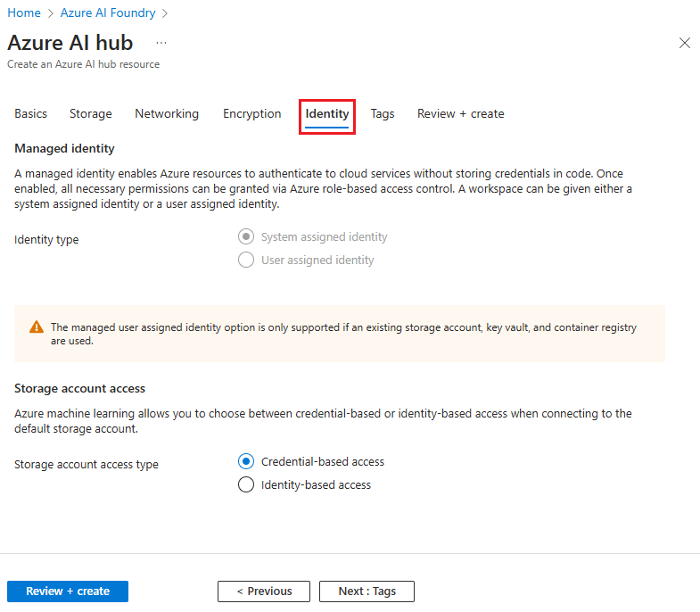The width and height of the screenshot is (700, 612).
Task: Click the Storage account access type label
Action: [x=86, y=464]
